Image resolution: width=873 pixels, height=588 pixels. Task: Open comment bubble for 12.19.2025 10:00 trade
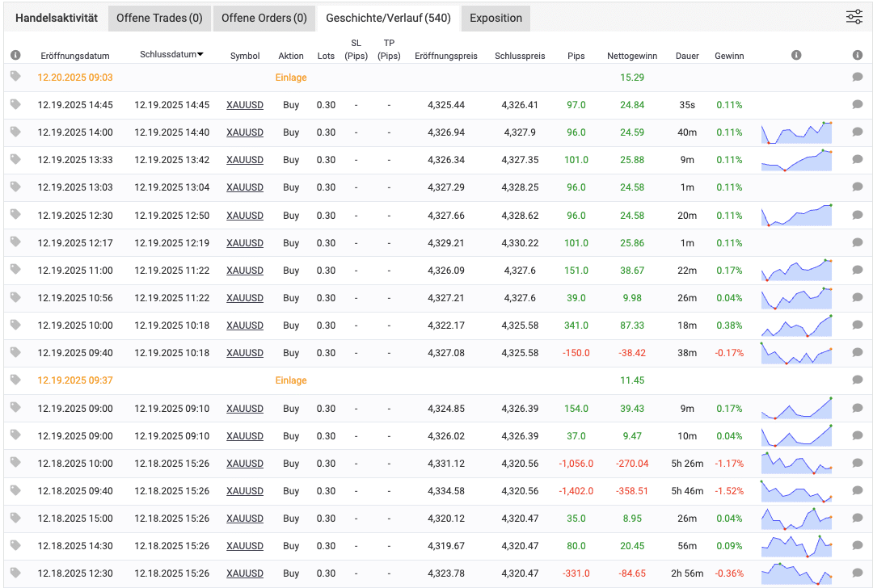(x=858, y=325)
